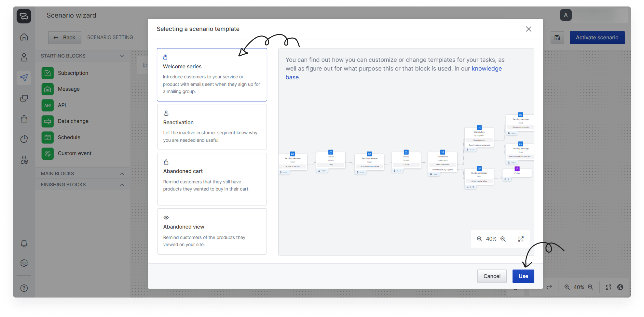Collapse the Starting Blocks section
Image resolution: width=644 pixels, height=317 pixels.
(x=122, y=56)
